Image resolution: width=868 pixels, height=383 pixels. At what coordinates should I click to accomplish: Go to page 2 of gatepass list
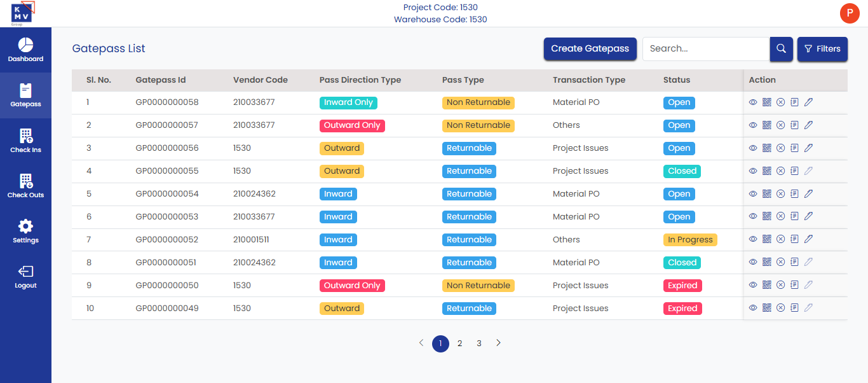[459, 344]
